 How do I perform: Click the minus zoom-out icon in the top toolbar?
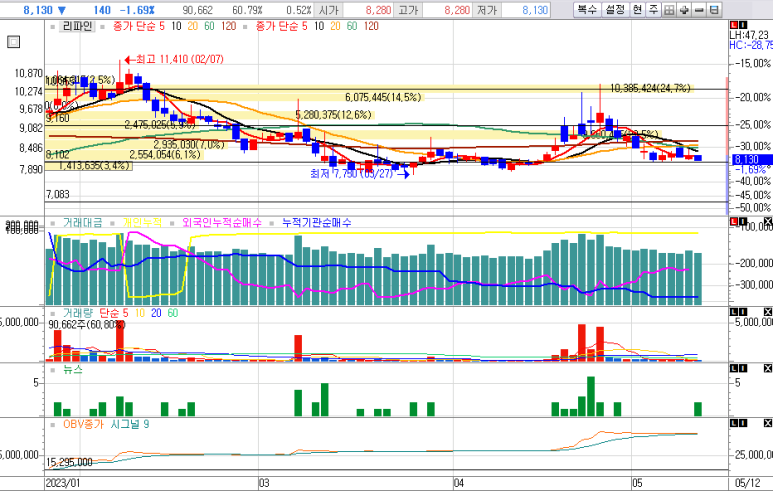coord(699,10)
